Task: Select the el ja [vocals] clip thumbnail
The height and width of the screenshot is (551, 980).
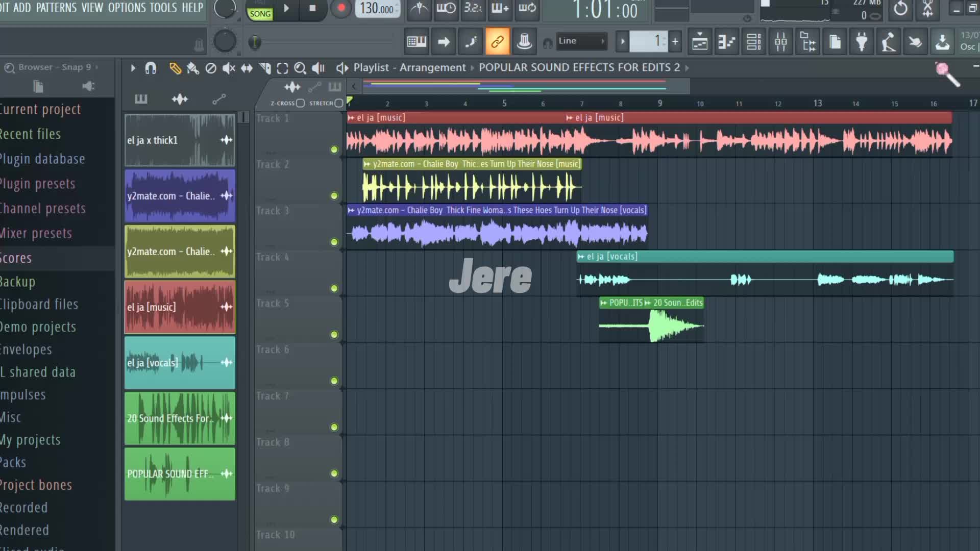Action: point(180,363)
